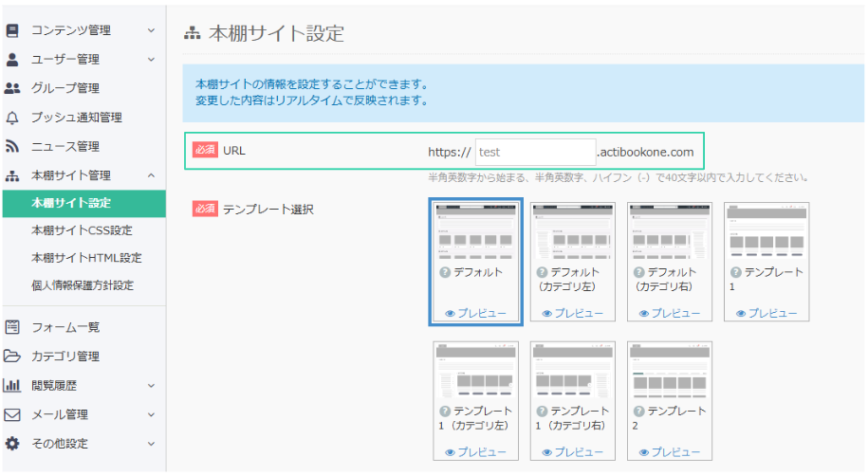Expand the 閲覧履歴 menu chevron

pyautogui.click(x=151, y=386)
